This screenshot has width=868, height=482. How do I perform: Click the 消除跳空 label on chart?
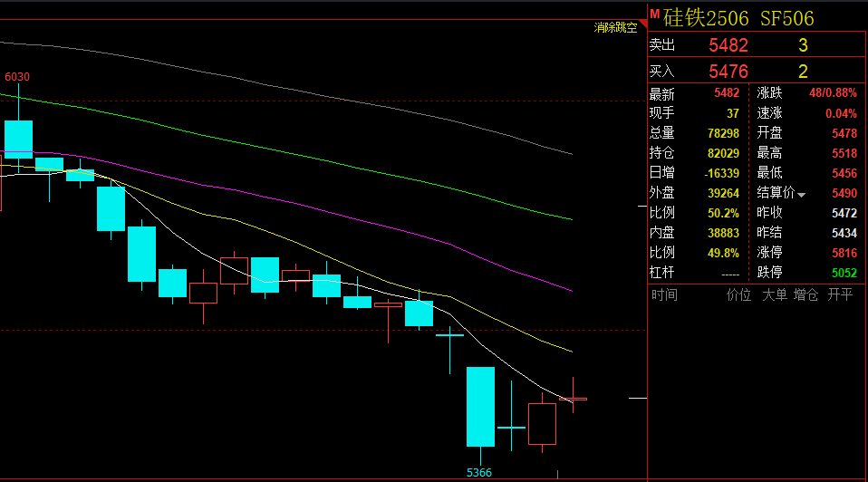click(615, 27)
